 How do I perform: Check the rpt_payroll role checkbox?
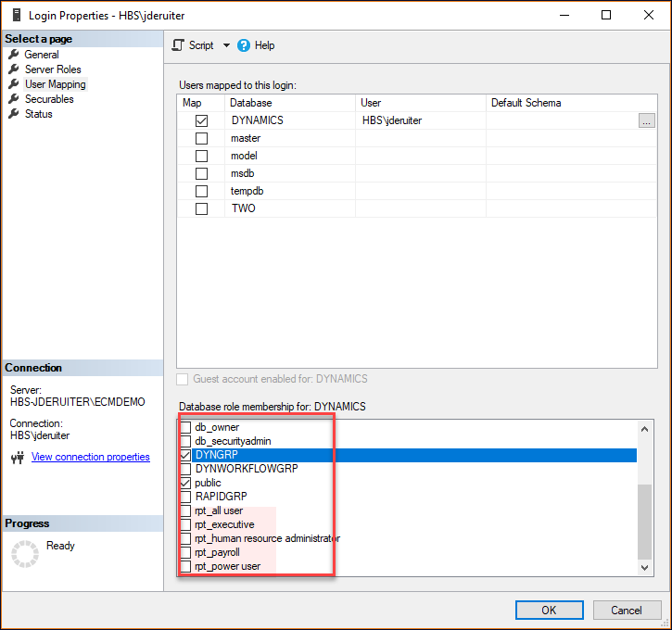[x=185, y=552]
